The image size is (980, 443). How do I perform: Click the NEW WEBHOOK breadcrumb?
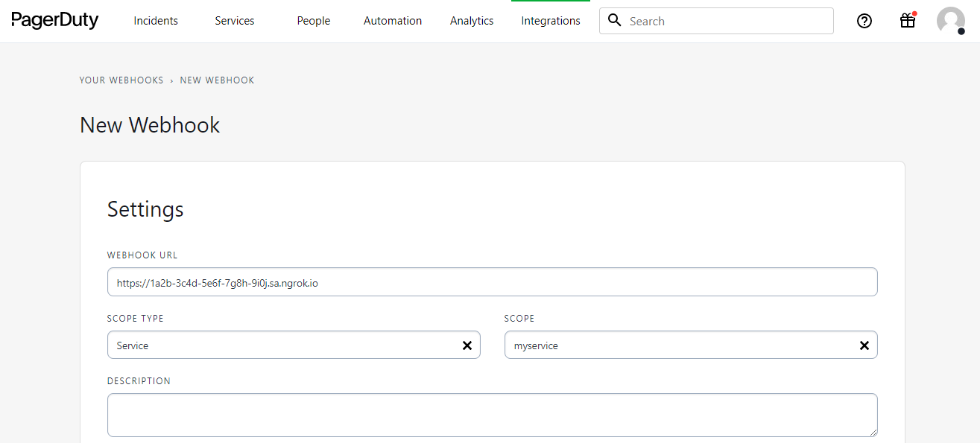pyautogui.click(x=217, y=80)
